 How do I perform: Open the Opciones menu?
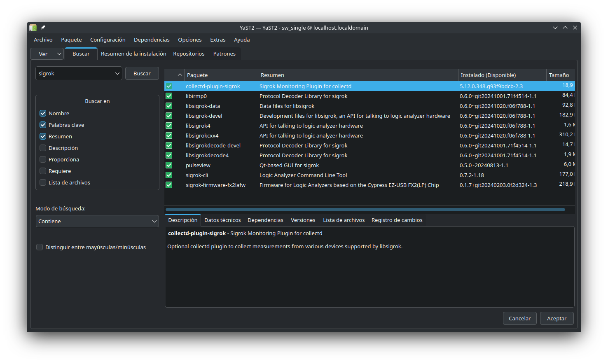pyautogui.click(x=190, y=40)
